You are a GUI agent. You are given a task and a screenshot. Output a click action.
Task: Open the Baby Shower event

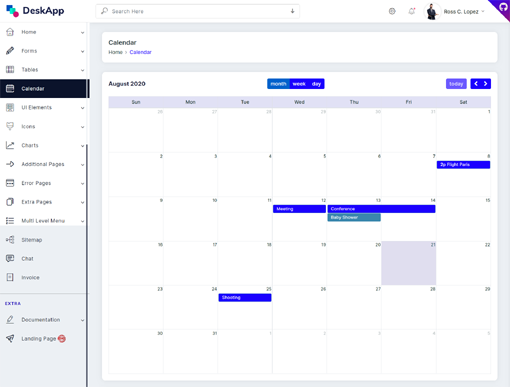(354, 218)
